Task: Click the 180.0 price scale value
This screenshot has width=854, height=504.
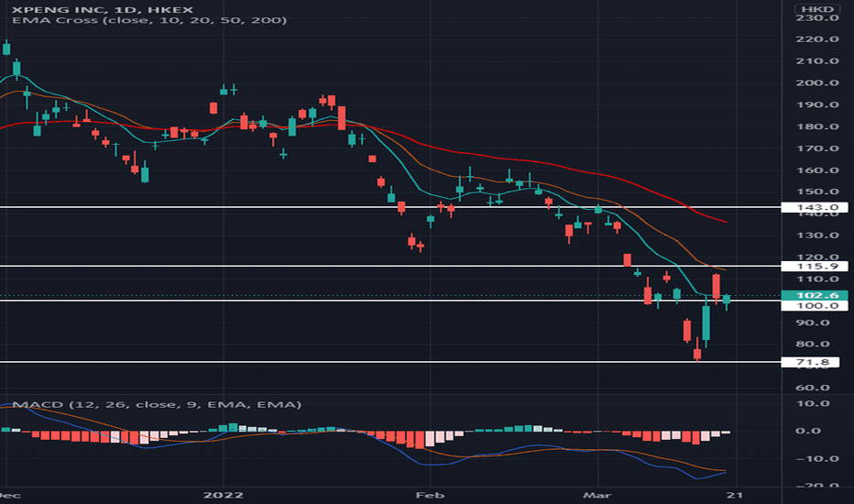Action: point(817,126)
